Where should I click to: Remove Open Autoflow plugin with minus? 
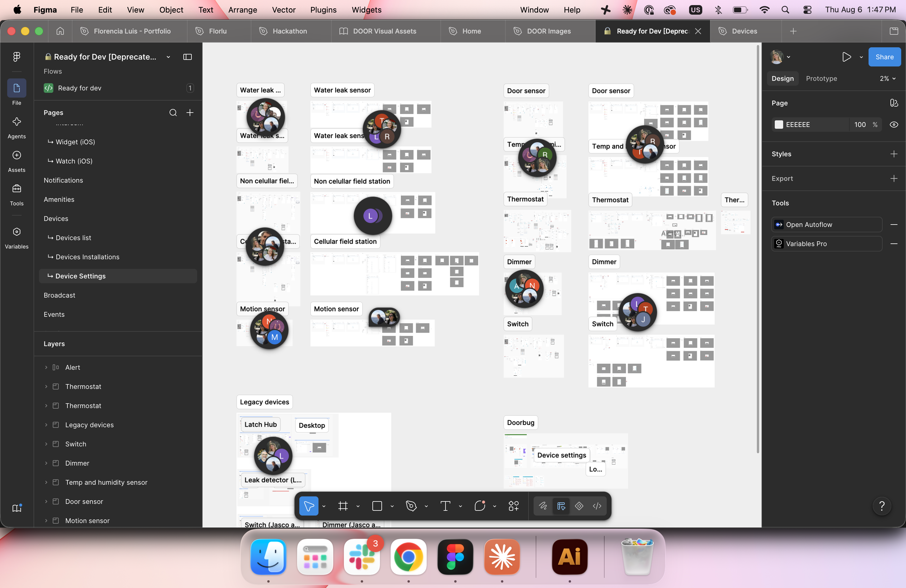(x=894, y=225)
